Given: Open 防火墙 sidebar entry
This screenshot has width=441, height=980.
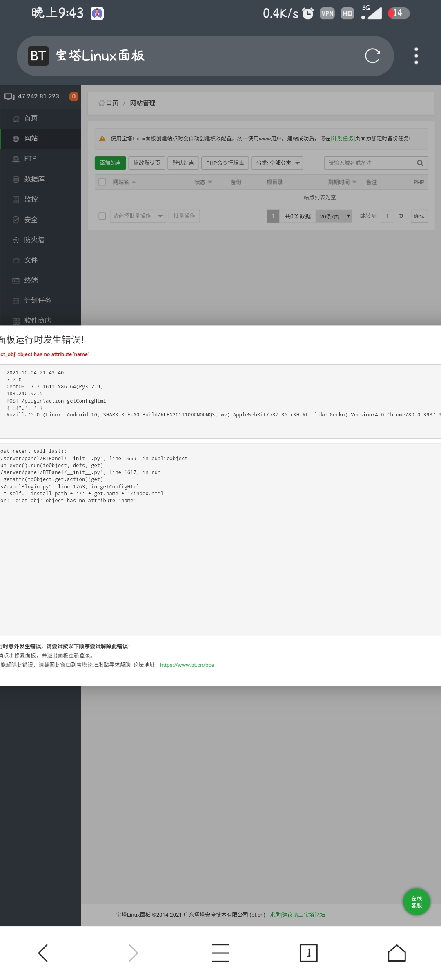Looking at the screenshot, I should (40, 240).
